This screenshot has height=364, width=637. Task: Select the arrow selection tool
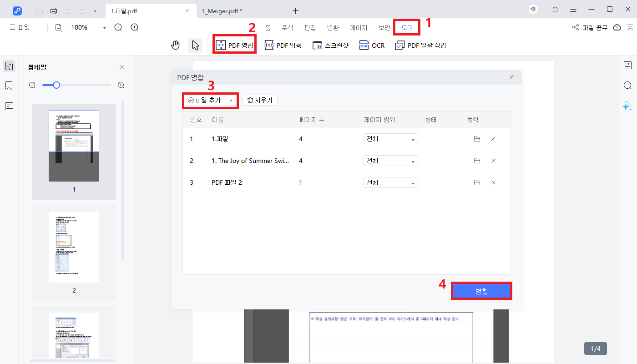click(195, 45)
